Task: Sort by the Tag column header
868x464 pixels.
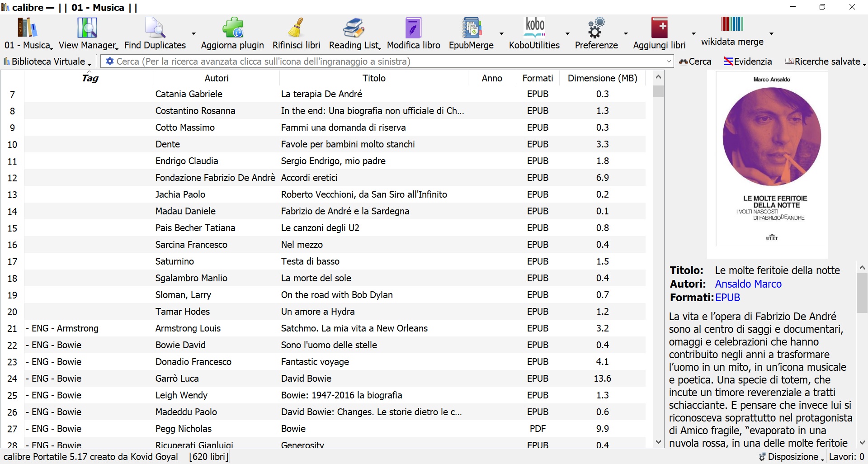Action: 90,78
